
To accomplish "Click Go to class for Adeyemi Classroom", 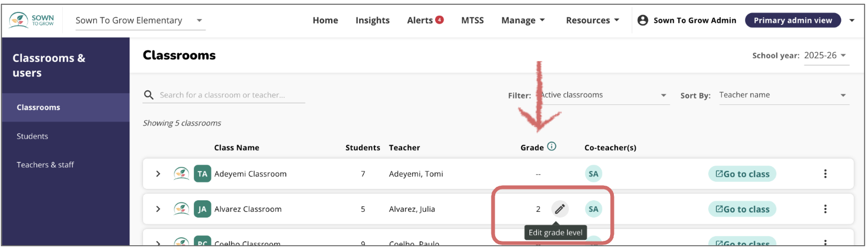I will point(742,174).
